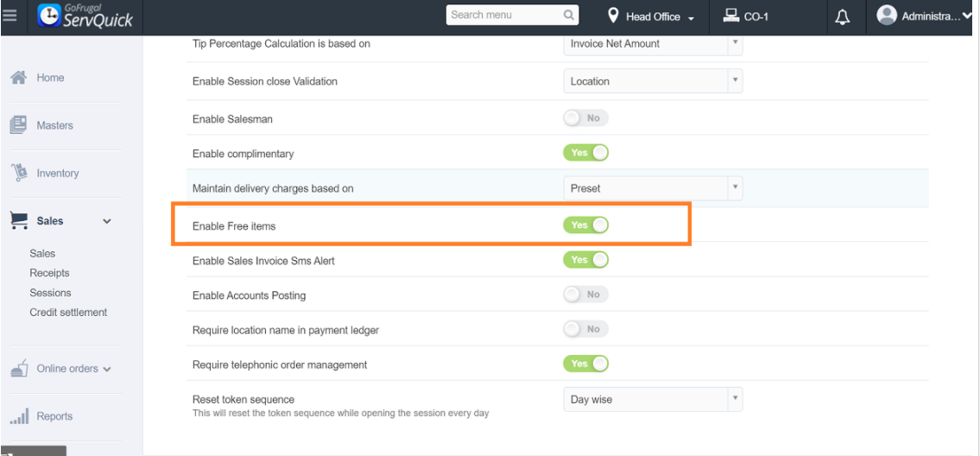Open the Receipts submenu item
Screen dimensions: 980x456
[x=49, y=273]
